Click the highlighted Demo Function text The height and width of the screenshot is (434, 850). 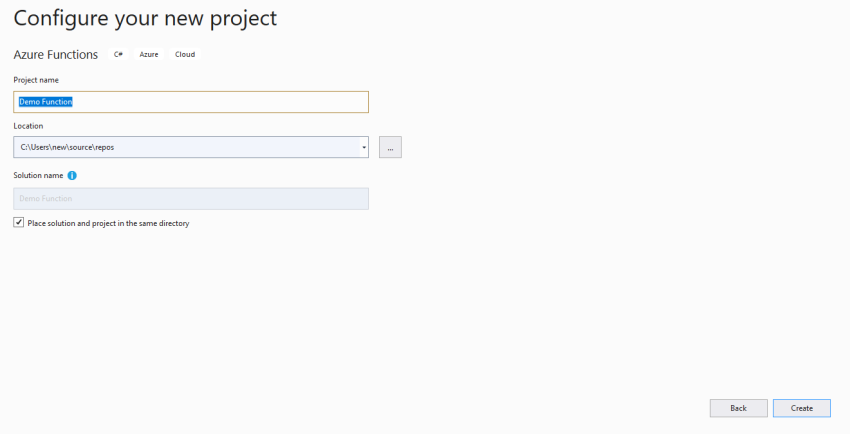pos(46,102)
